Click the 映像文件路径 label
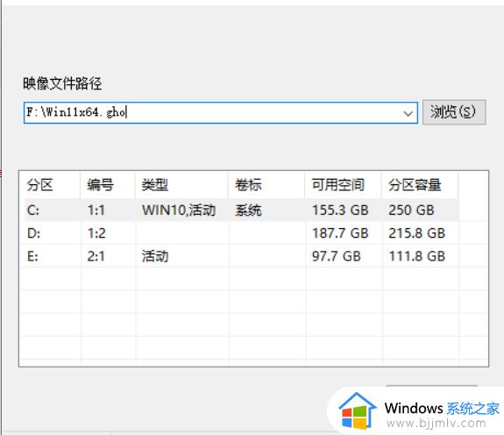 [62, 83]
